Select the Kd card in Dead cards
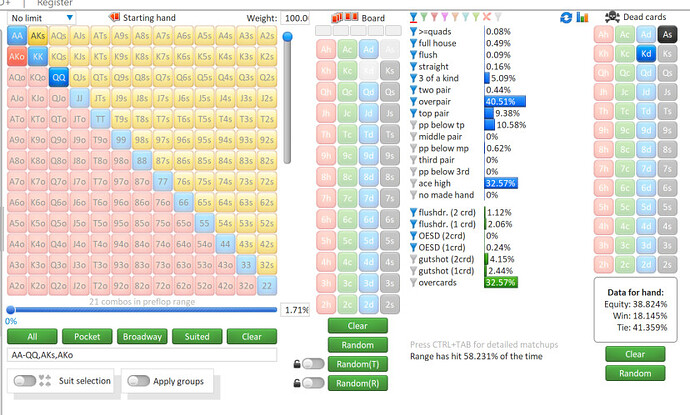Image resolution: width=690 pixels, height=415 pixels. [646, 54]
